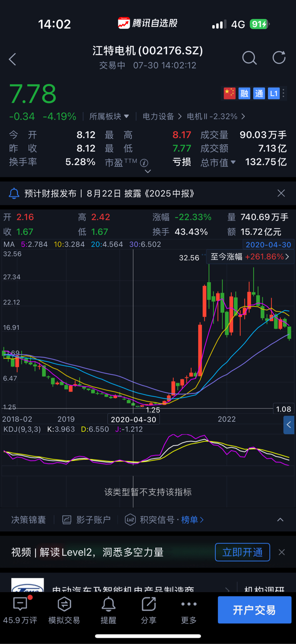The width and height of the screenshot is (296, 644).
Task: Tap the battery indicator in status bar
Action: click(259, 24)
